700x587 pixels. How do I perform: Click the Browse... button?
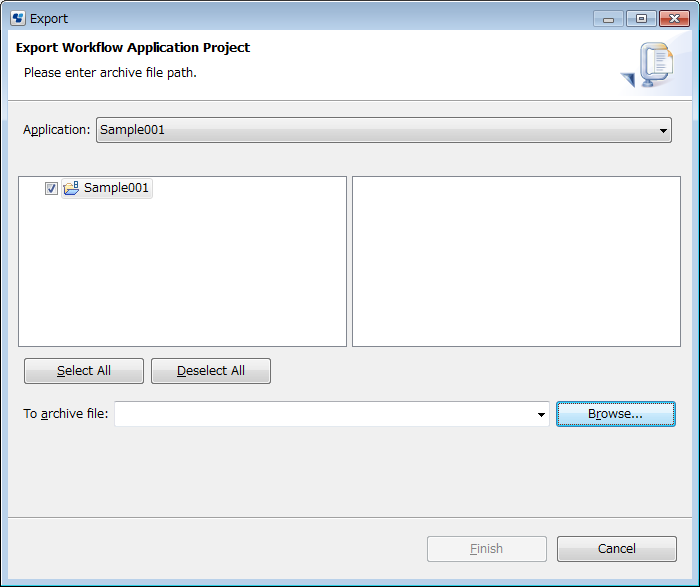(x=616, y=414)
